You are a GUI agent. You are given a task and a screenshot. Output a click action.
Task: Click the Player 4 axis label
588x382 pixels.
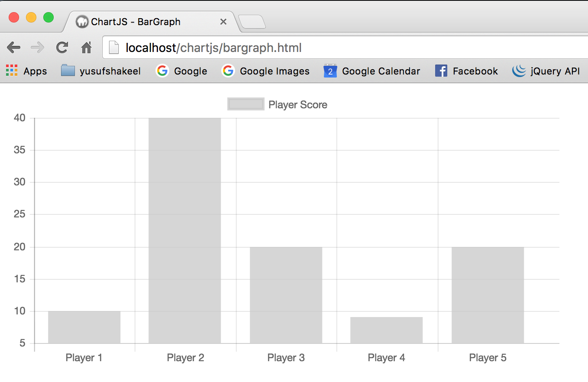click(x=387, y=358)
